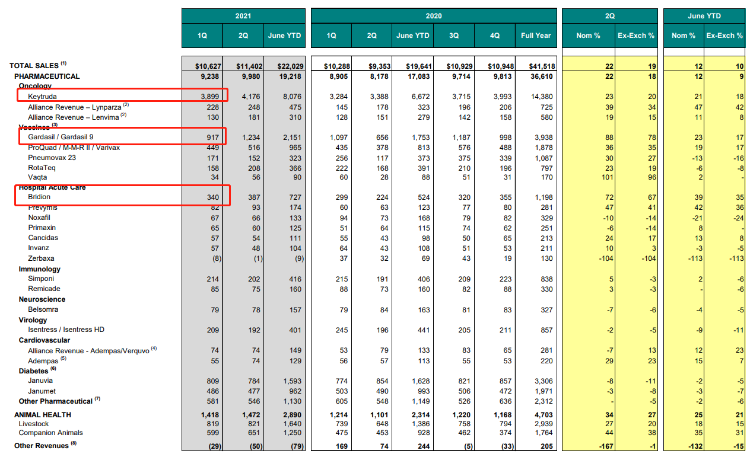Click Keytruda full-year 2020 value 14,380
This screenshot has width=750, height=457.
tap(543, 96)
